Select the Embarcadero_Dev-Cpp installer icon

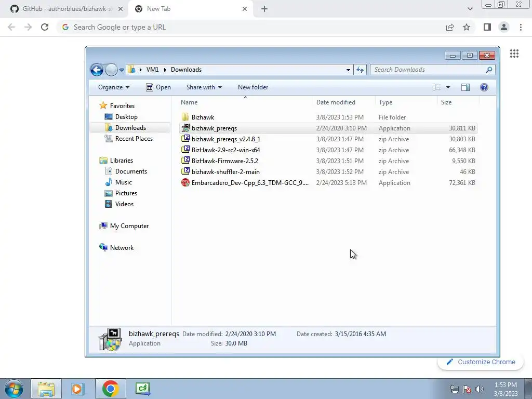tap(185, 182)
